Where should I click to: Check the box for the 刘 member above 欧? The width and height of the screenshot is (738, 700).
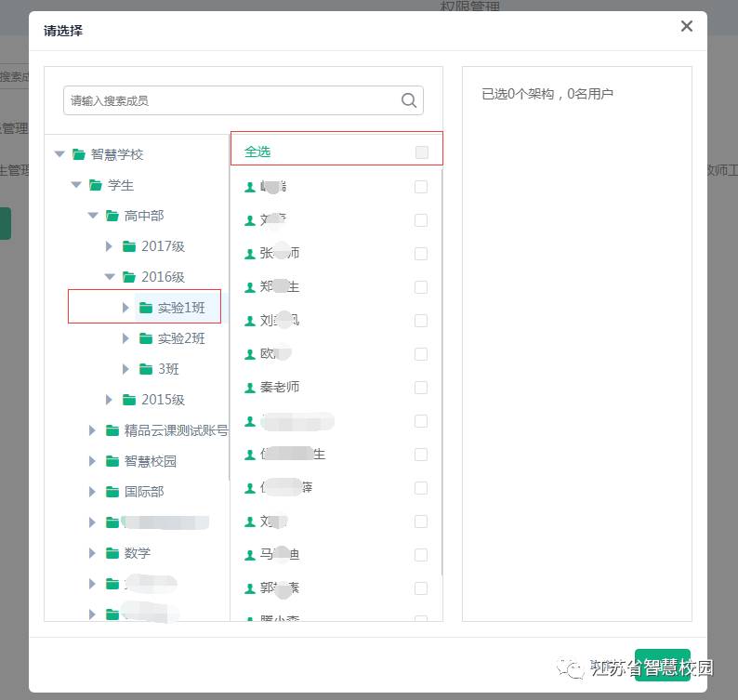tap(421, 321)
